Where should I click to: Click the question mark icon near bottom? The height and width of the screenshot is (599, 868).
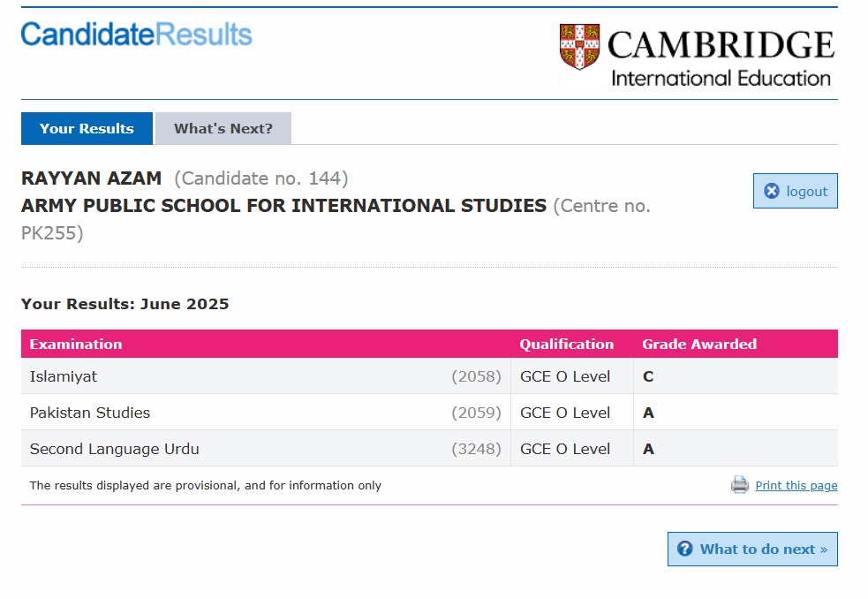[684, 549]
